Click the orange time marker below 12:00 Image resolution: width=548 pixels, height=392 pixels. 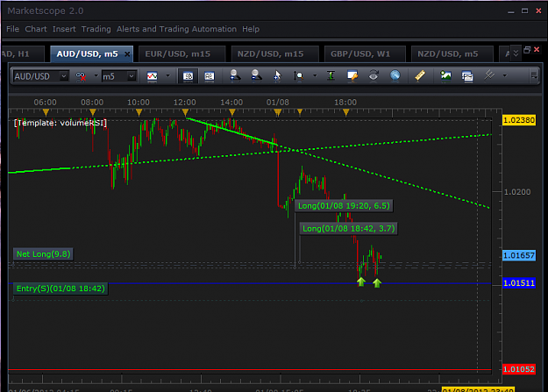(186, 112)
